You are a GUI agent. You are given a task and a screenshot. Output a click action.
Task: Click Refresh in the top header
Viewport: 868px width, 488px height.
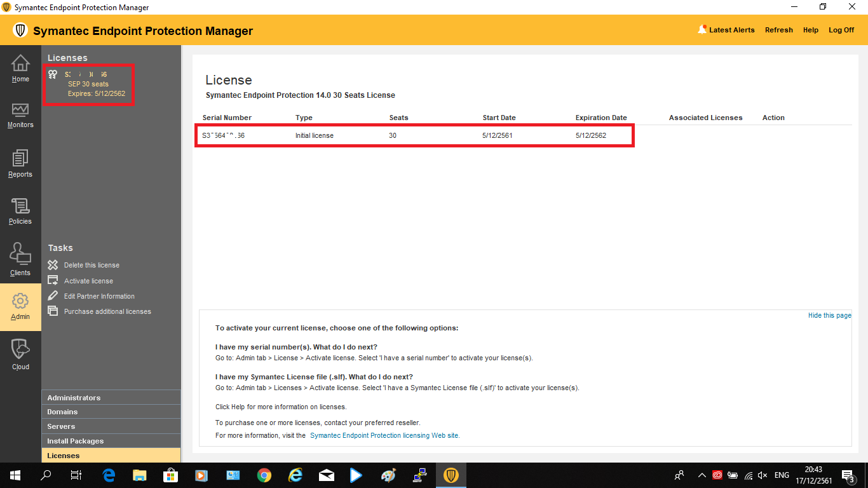coord(778,30)
